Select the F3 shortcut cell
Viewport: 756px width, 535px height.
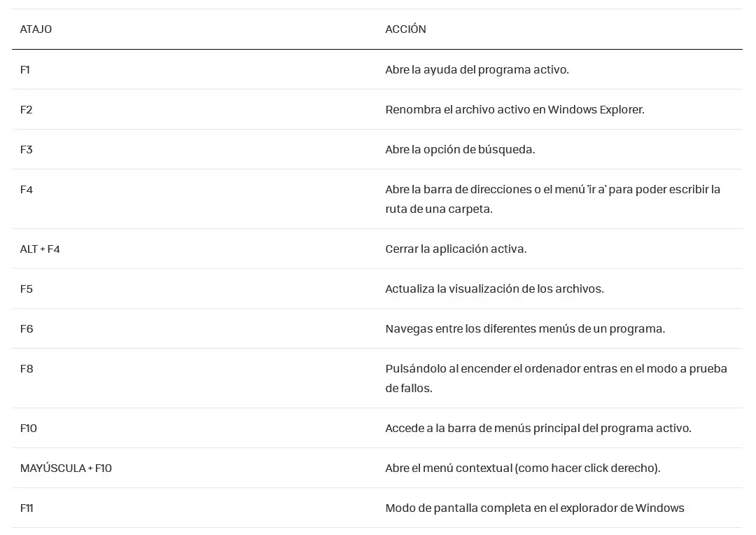(x=27, y=149)
